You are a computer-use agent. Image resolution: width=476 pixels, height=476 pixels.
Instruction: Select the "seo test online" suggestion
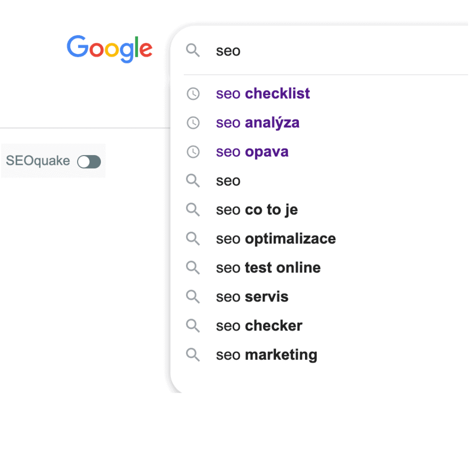point(268,268)
